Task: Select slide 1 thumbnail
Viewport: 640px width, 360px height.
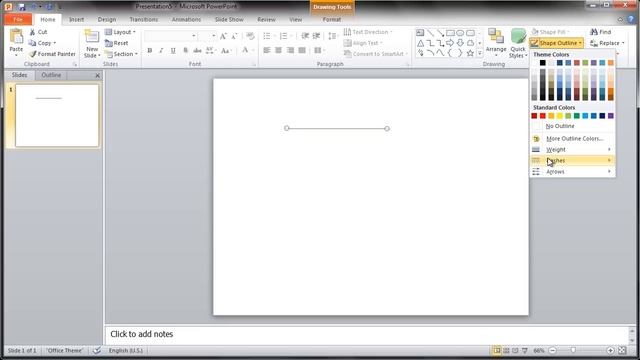Action: click(x=57, y=116)
